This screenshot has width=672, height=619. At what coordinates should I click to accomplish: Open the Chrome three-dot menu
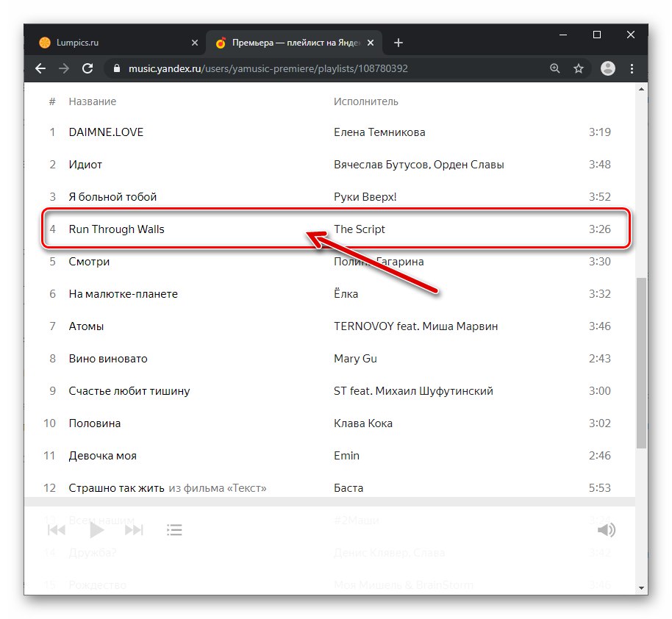632,68
